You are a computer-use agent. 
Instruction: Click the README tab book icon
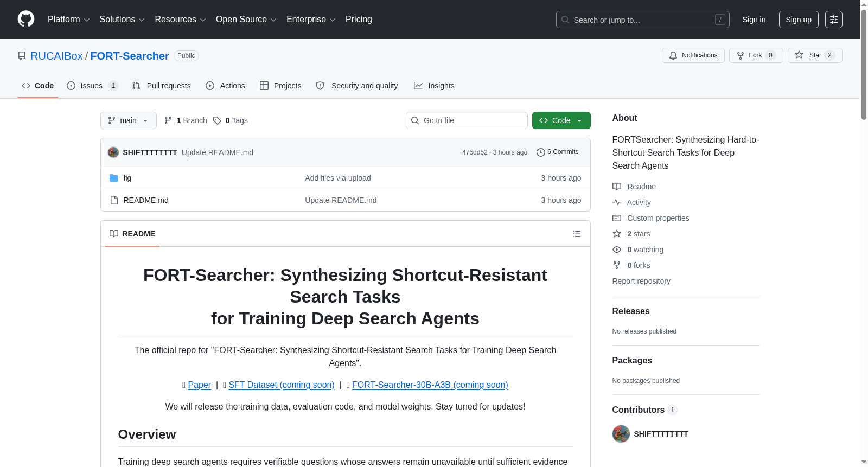(x=114, y=234)
